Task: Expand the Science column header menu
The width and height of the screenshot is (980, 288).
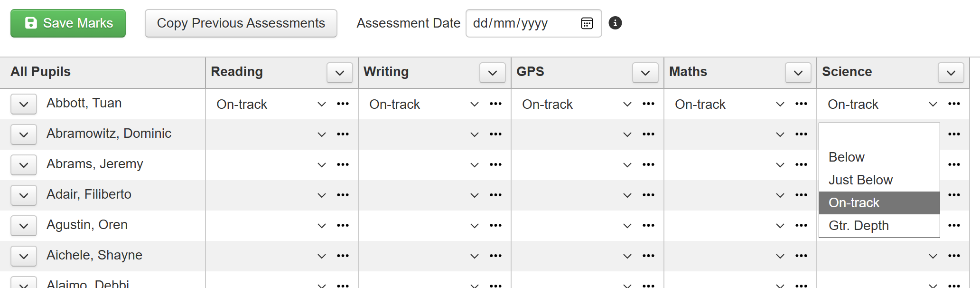Action: [951, 73]
